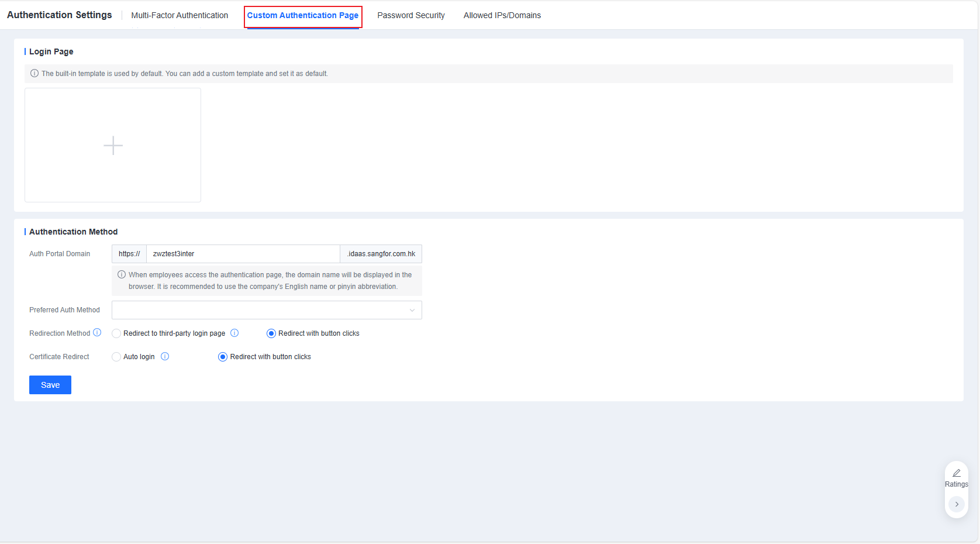Open the Multi-Factor Authentication tab
The height and width of the screenshot is (544, 980).
tap(180, 15)
